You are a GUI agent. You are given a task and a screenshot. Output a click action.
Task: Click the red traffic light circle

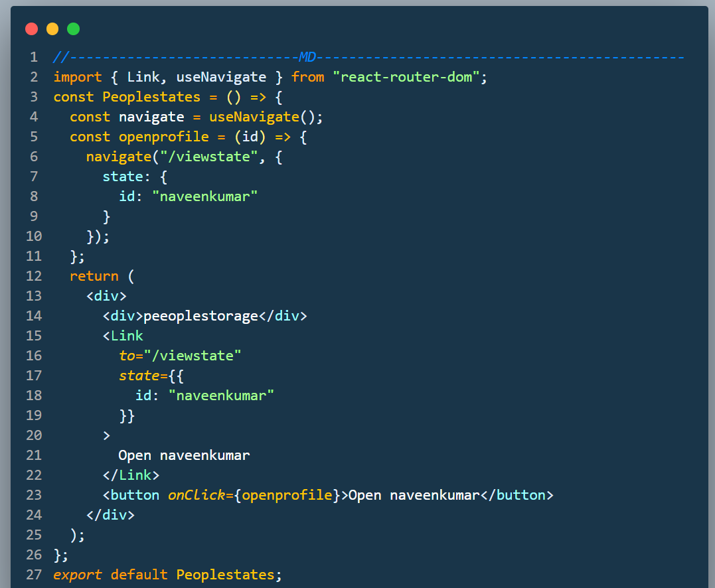31,29
